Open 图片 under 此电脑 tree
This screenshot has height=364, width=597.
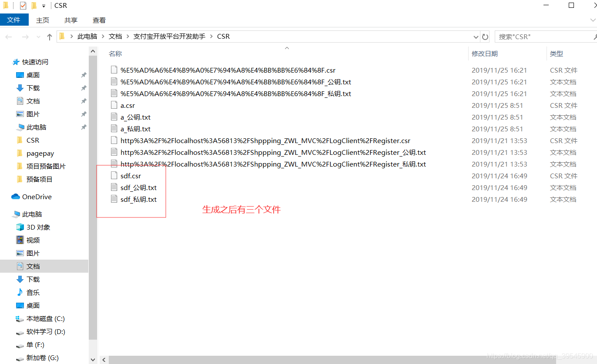pos(33,254)
